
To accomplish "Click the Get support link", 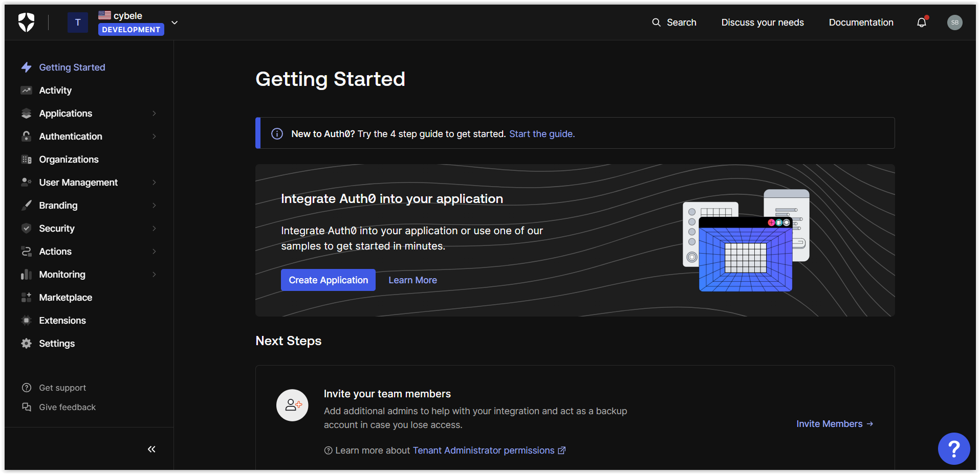I will click(x=62, y=388).
